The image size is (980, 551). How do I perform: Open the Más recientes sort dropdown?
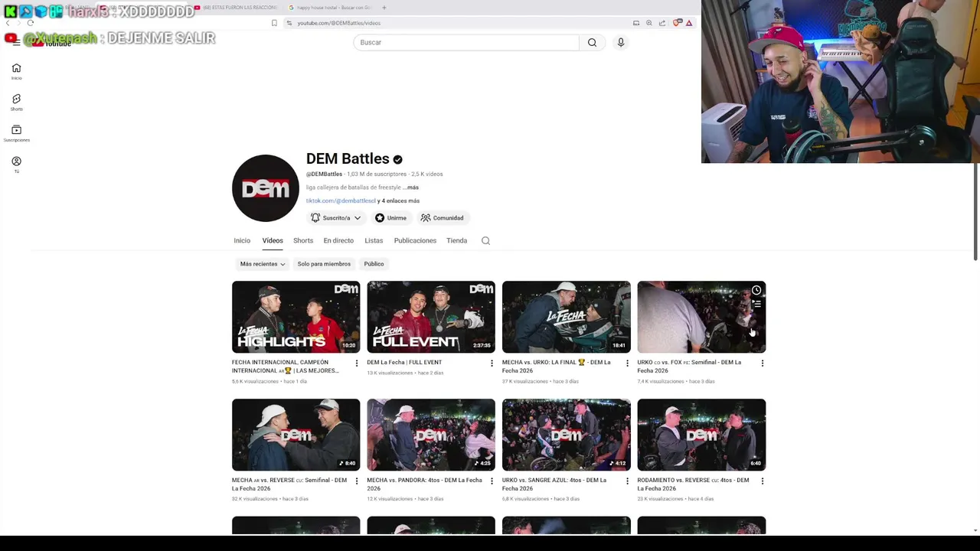coord(263,264)
